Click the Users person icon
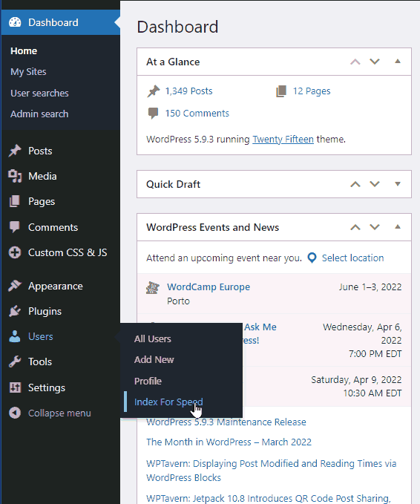420x504 pixels. 15,336
